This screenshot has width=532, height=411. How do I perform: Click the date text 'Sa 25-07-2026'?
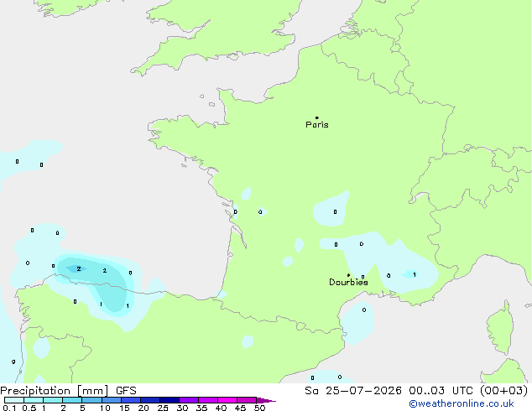click(353, 391)
